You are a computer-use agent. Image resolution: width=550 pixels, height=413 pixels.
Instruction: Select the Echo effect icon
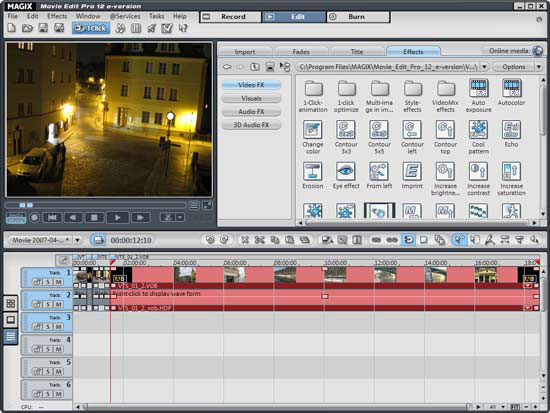(511, 134)
